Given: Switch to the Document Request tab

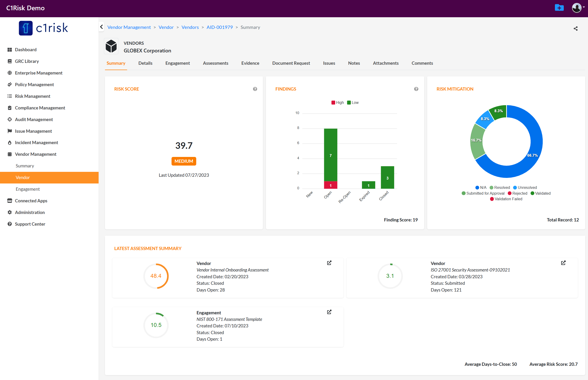Looking at the screenshot, I should tap(291, 63).
